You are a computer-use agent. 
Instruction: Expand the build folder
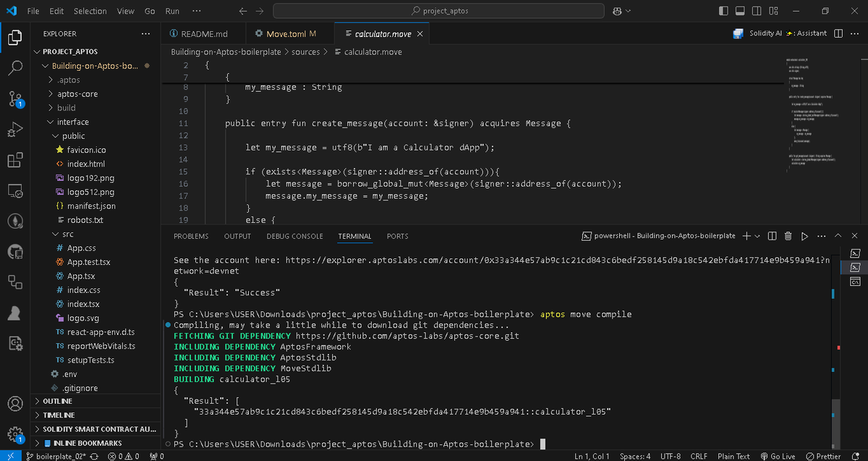[x=66, y=108]
